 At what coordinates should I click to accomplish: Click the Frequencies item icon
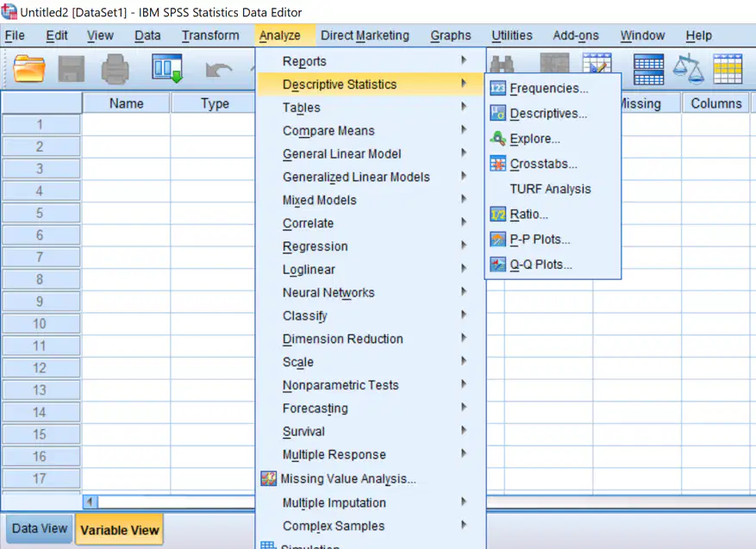(x=497, y=88)
